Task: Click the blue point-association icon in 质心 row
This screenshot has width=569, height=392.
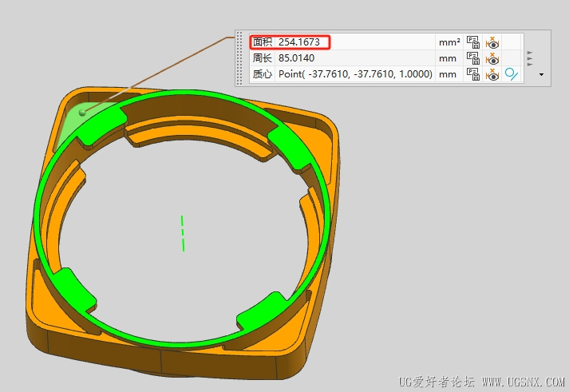Action: [x=512, y=74]
